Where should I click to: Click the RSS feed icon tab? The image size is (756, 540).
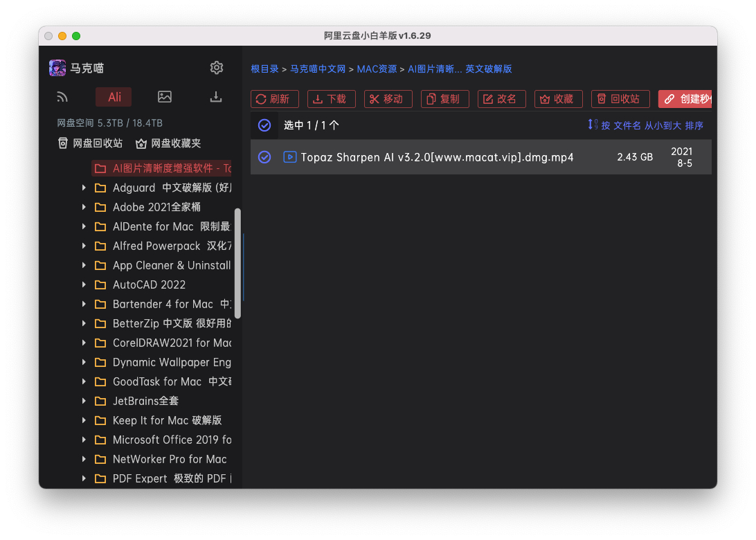63,97
